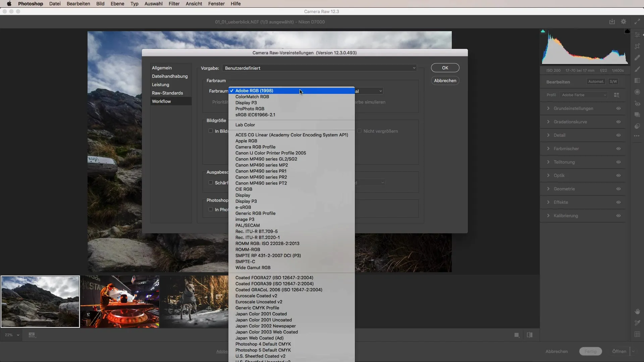Viewport: 644px width, 362px height.
Task: Click the Fertig button
Action: [x=591, y=351]
